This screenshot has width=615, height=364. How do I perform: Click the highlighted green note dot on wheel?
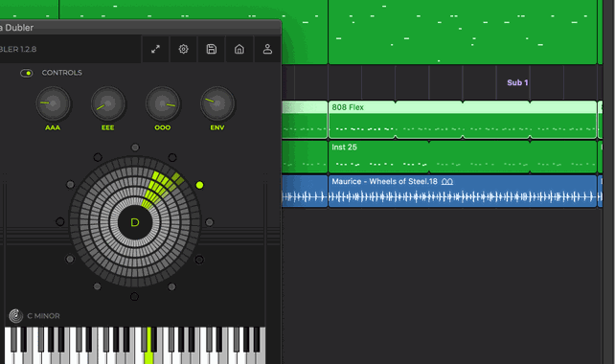pyautogui.click(x=199, y=185)
